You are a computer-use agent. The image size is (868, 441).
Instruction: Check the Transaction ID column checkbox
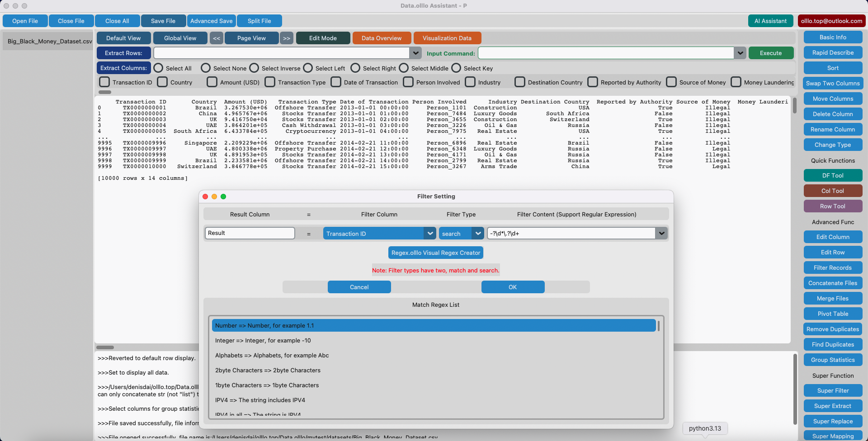[x=104, y=82]
